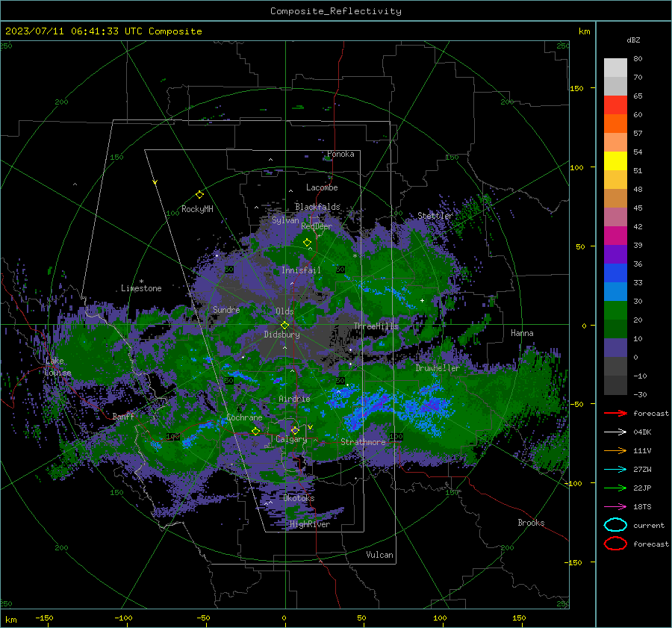This screenshot has height=628, width=672.
Task: Click the dBZ legend heading
Action: pyautogui.click(x=633, y=40)
